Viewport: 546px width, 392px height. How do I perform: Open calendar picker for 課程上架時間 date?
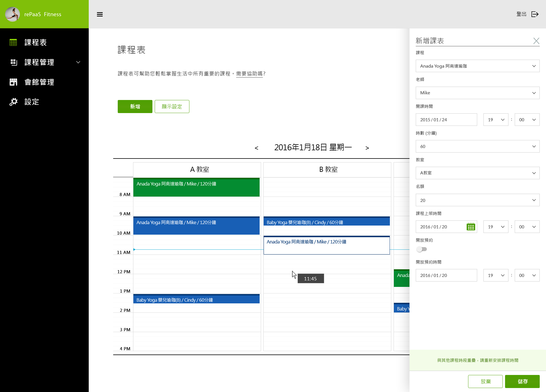471,227
